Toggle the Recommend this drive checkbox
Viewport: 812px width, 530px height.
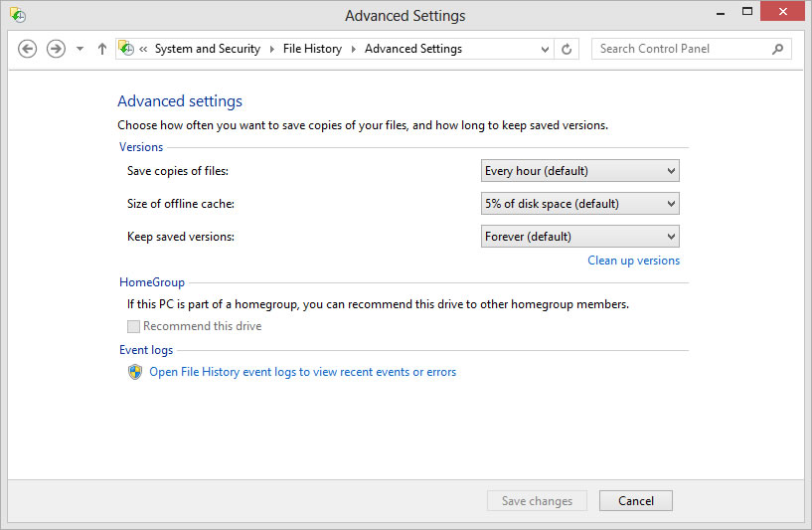133,326
